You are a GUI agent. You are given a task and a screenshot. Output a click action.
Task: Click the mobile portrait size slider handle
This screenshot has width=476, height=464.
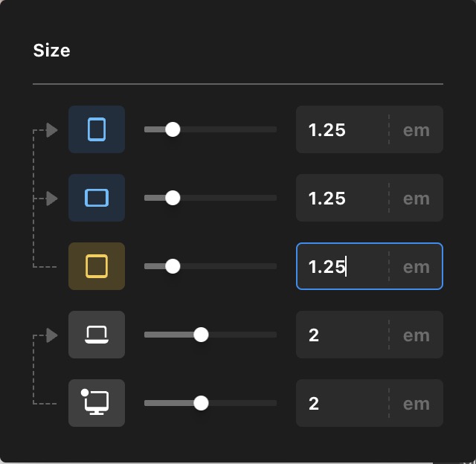[173, 129]
